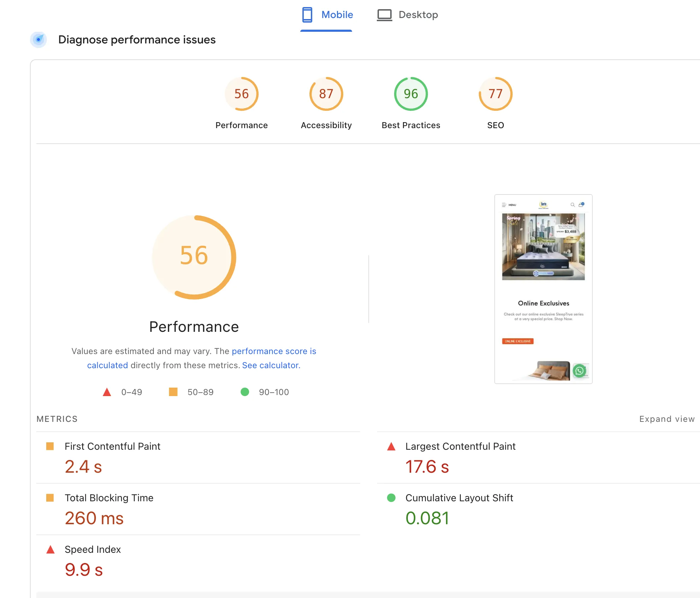700x598 pixels.
Task: Click the mobile phone icon
Action: [x=307, y=14]
